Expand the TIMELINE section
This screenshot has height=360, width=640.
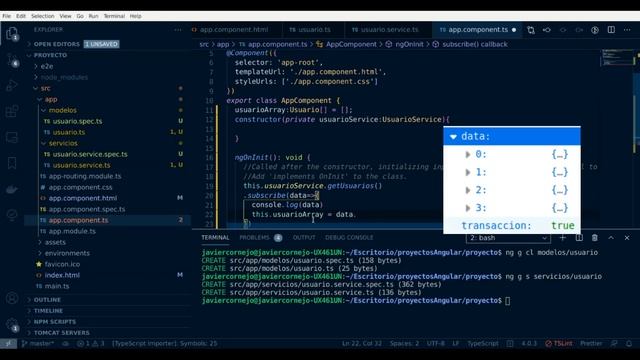click(108, 311)
